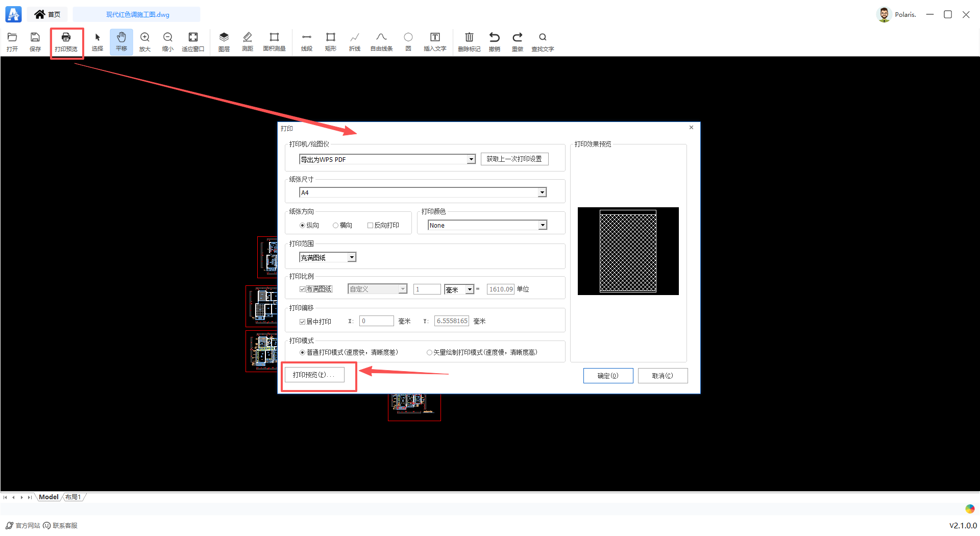Open the Find Text (查找文字) tool
980x536 pixels.
[542, 41]
